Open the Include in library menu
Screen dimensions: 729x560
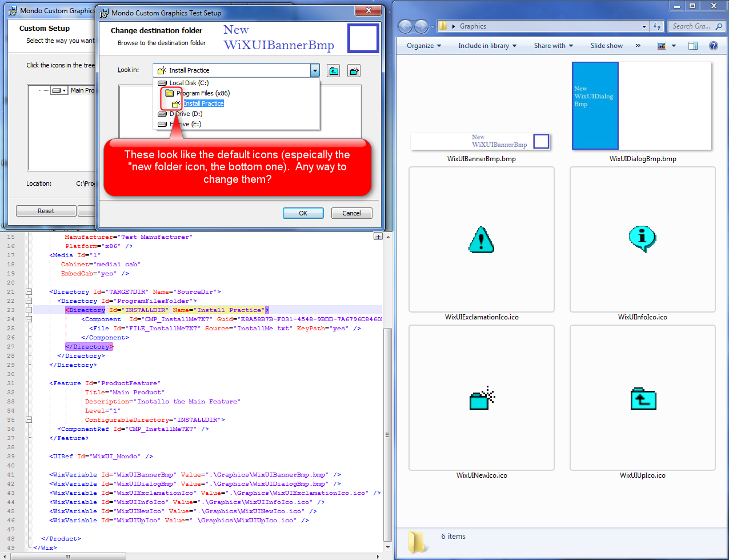click(487, 46)
